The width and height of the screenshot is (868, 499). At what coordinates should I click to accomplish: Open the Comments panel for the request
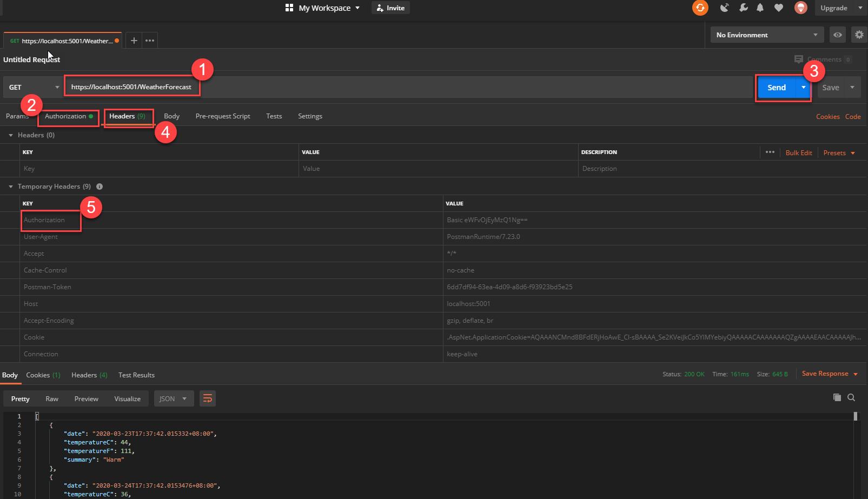coord(823,59)
